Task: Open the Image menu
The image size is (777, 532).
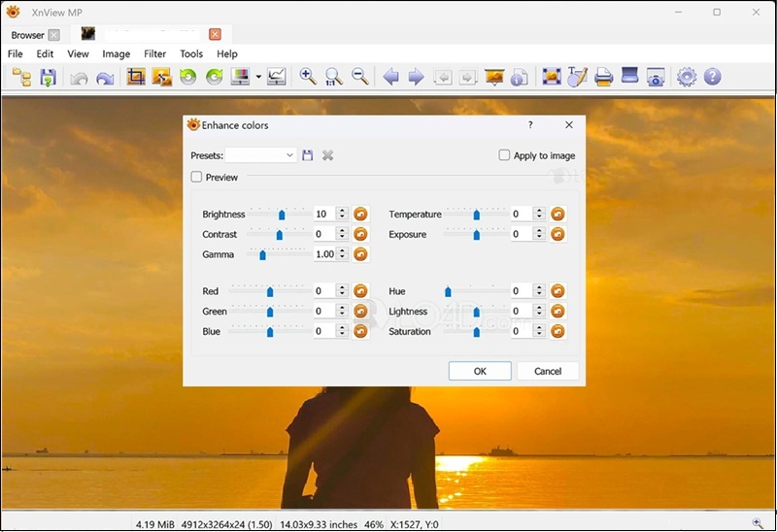Action: [116, 53]
